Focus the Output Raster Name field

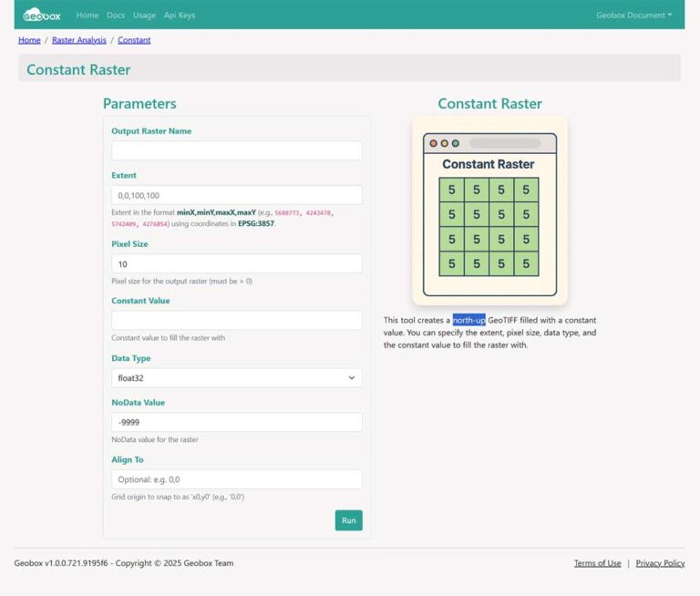pyautogui.click(x=236, y=151)
